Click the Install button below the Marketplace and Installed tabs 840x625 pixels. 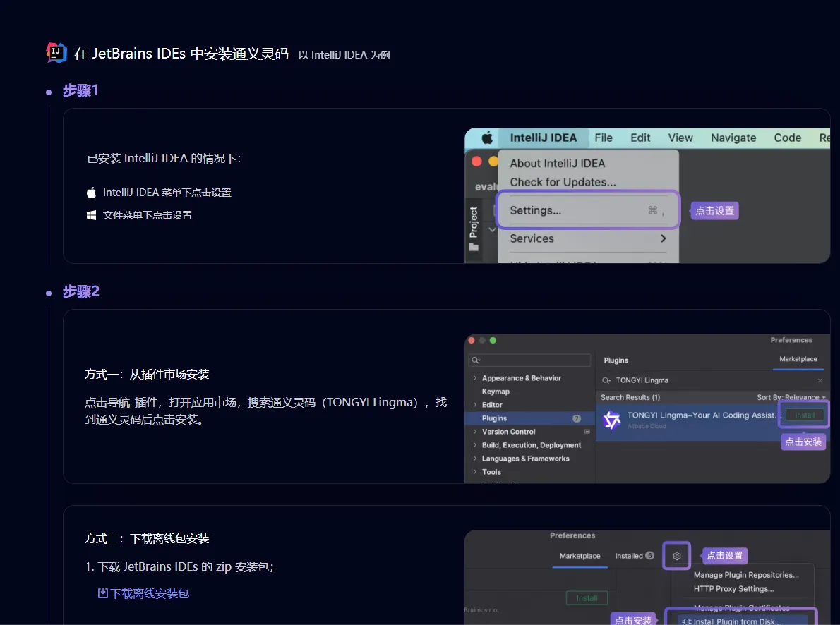tap(587, 598)
